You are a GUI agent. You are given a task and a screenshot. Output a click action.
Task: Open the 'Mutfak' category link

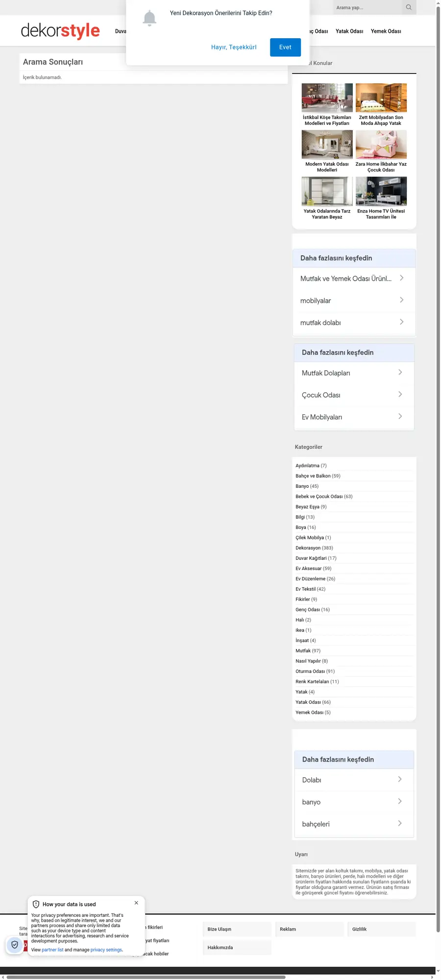303,651
